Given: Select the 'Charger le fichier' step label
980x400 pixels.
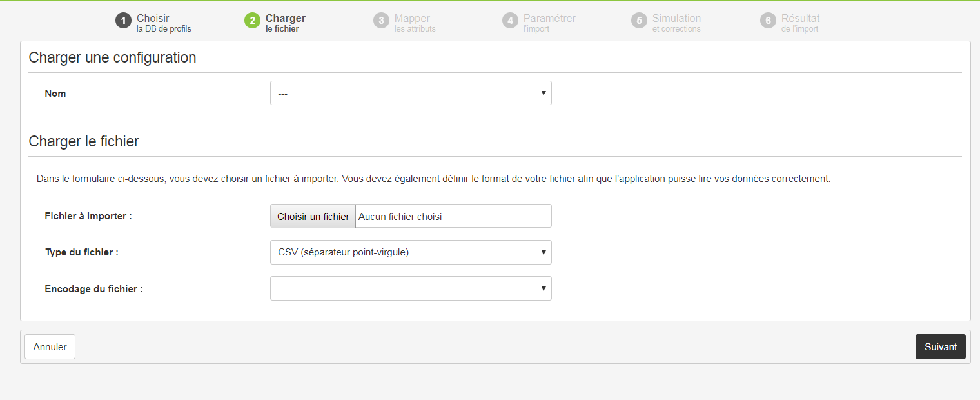Looking at the screenshot, I should tap(285, 23).
